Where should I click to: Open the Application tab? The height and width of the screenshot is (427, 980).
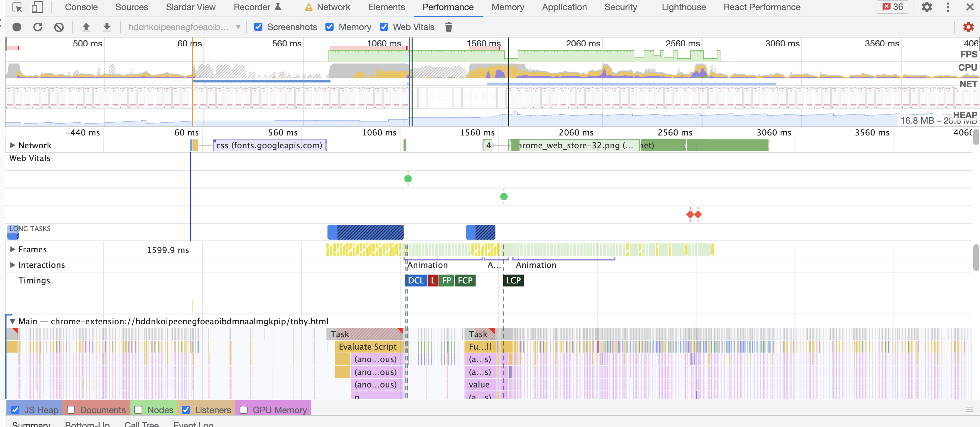(x=564, y=7)
